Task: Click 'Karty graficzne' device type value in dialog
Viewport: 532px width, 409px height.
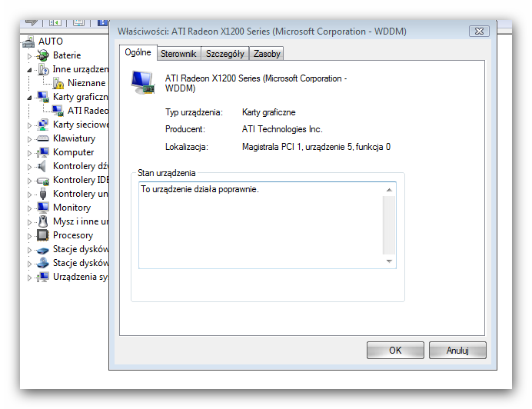Action: pyautogui.click(x=269, y=112)
